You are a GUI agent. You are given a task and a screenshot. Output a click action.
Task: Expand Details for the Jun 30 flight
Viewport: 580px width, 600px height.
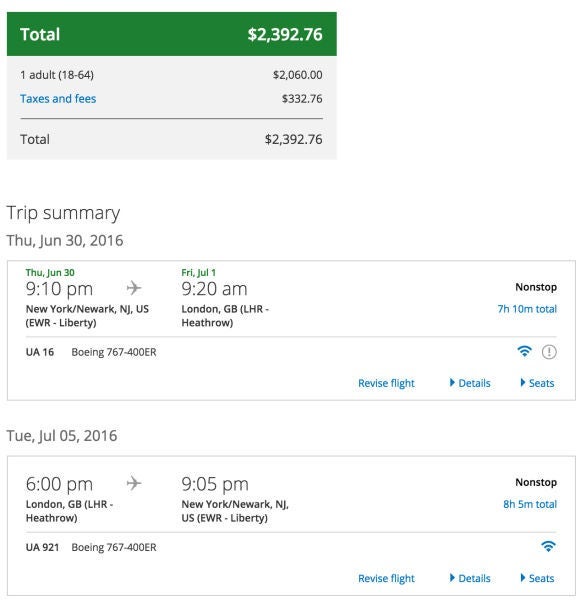tap(470, 383)
